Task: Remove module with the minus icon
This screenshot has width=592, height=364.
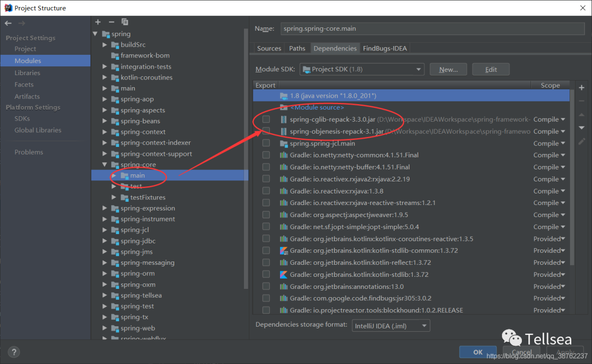Action: pos(111,22)
